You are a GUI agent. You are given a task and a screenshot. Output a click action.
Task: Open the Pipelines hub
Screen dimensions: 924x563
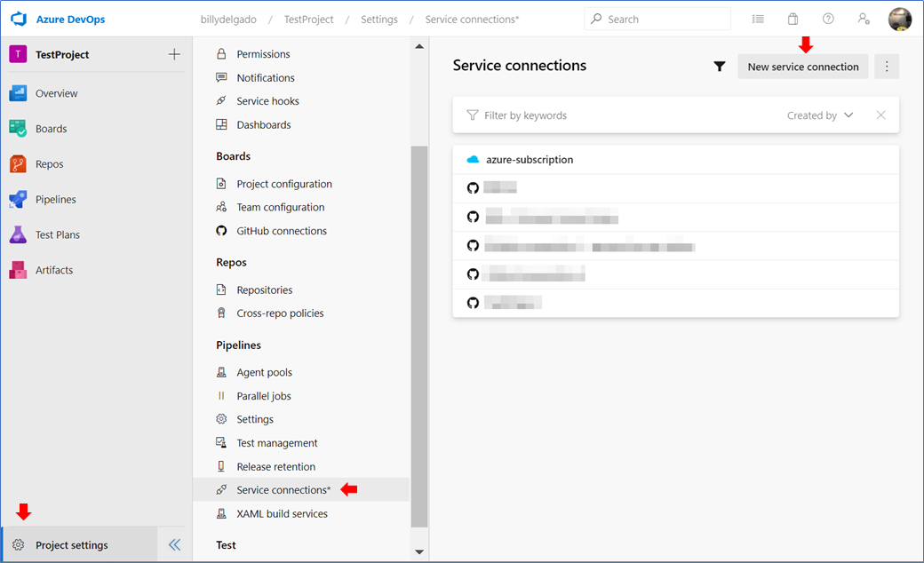[x=55, y=199]
